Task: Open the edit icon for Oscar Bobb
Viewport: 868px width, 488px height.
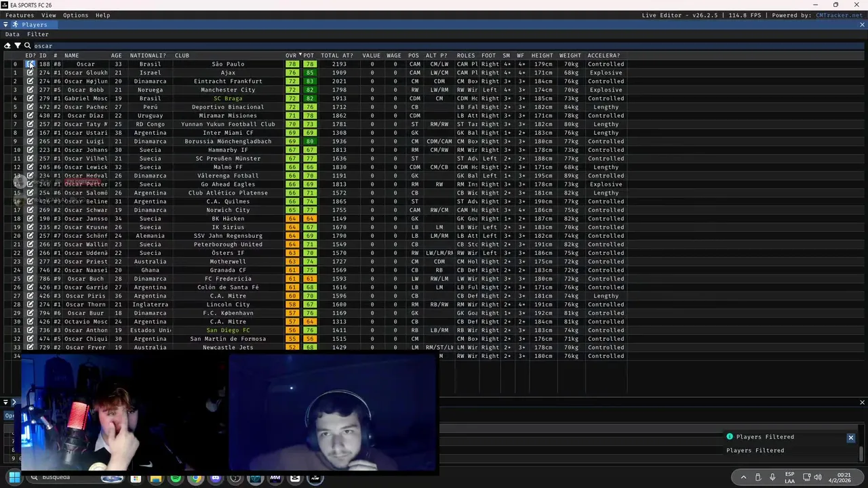Action: 30,89
